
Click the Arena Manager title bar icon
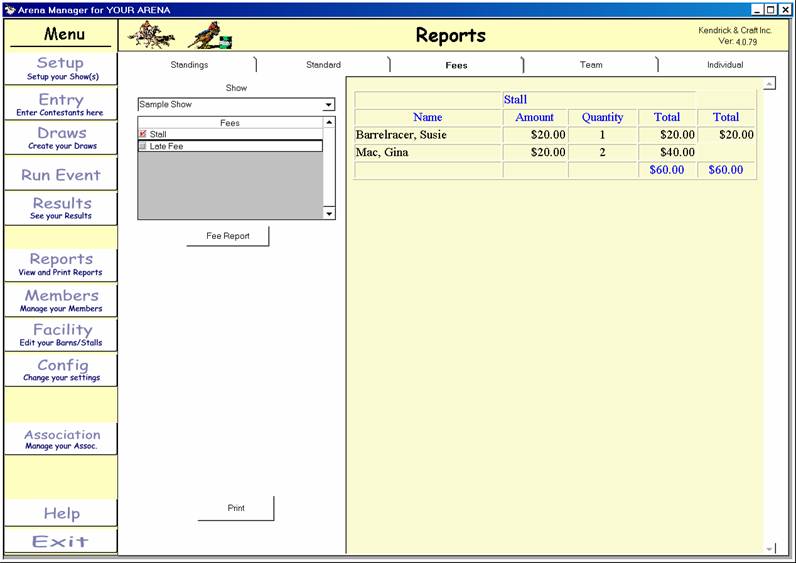click(9, 9)
